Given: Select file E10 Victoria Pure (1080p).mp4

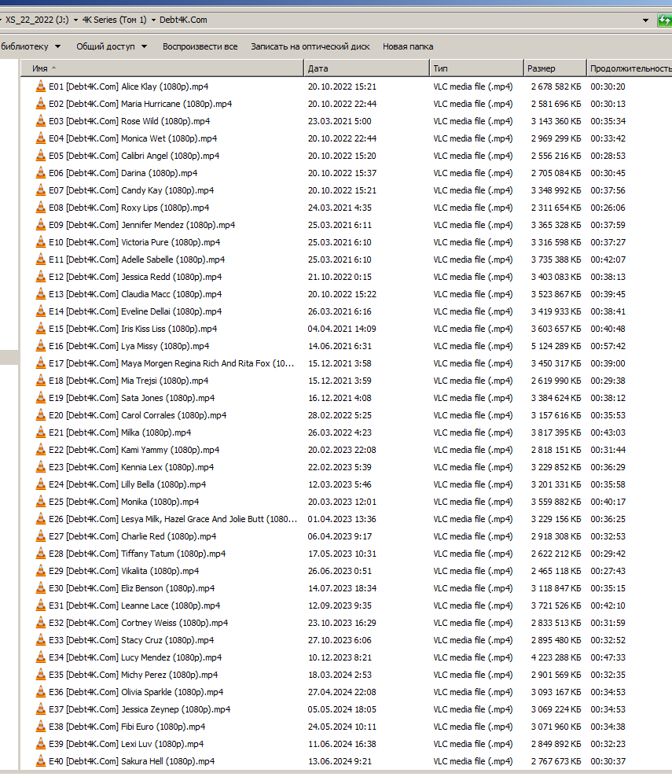Looking at the screenshot, I should click(x=134, y=242).
